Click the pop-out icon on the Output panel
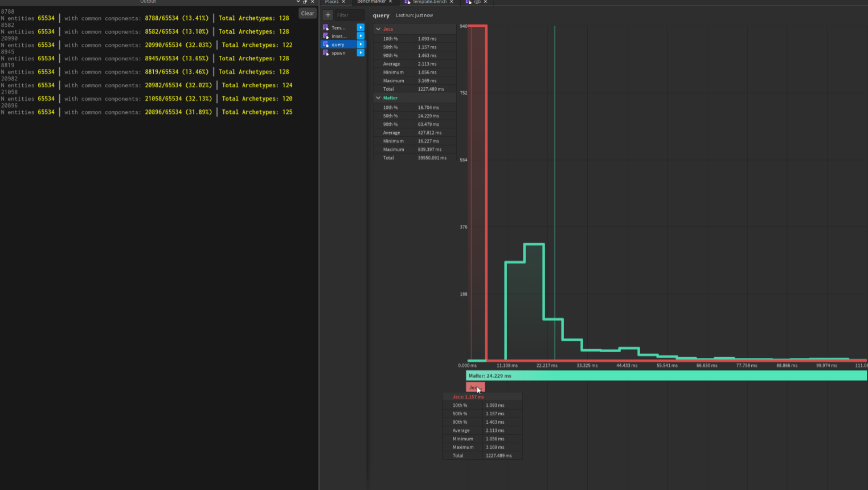The height and width of the screenshot is (490, 868). point(305,2)
